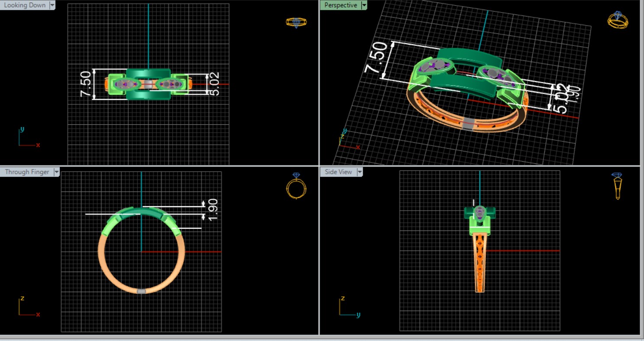Select the Side View viewport title label
The height and width of the screenshot is (341, 644).
[338, 172]
